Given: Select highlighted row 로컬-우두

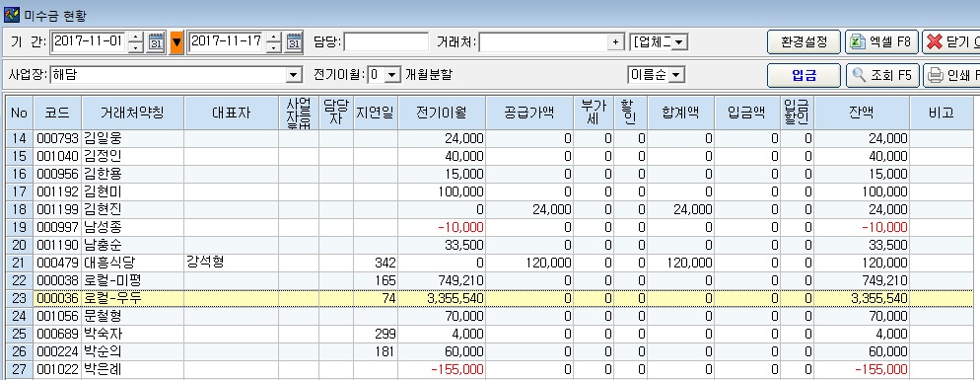Looking at the screenshot, I should [x=489, y=298].
